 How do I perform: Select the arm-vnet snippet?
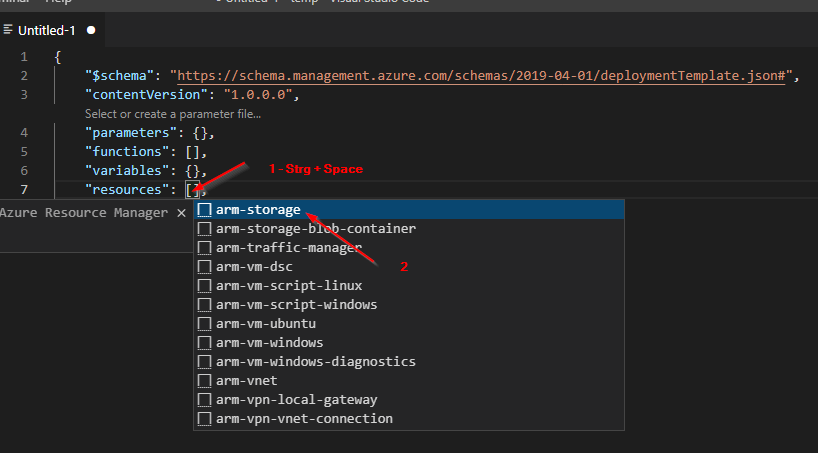[409, 380]
